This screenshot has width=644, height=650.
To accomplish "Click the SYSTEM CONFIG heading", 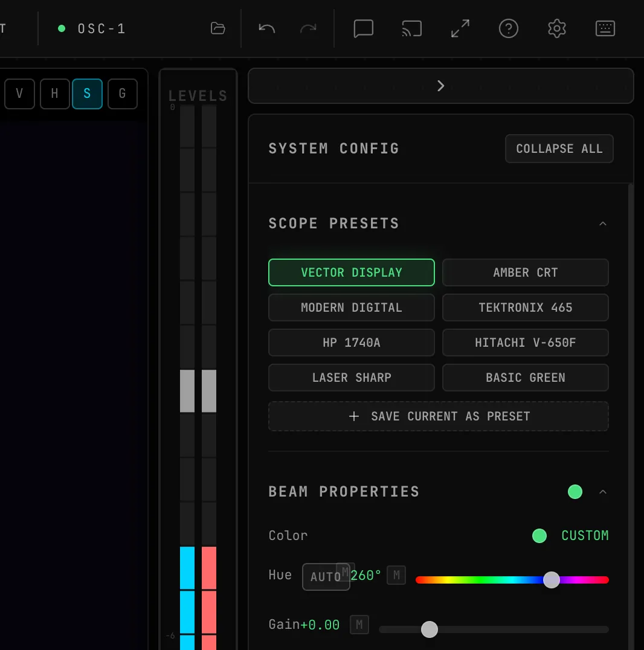I will pyautogui.click(x=334, y=149).
